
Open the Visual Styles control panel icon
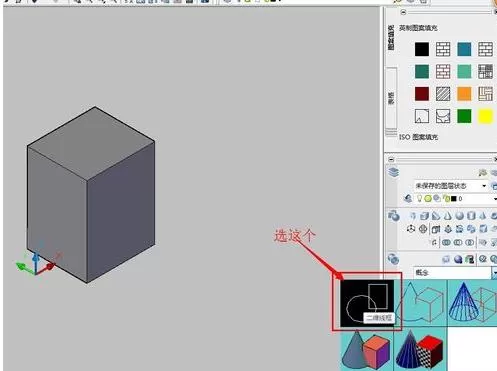394,259
